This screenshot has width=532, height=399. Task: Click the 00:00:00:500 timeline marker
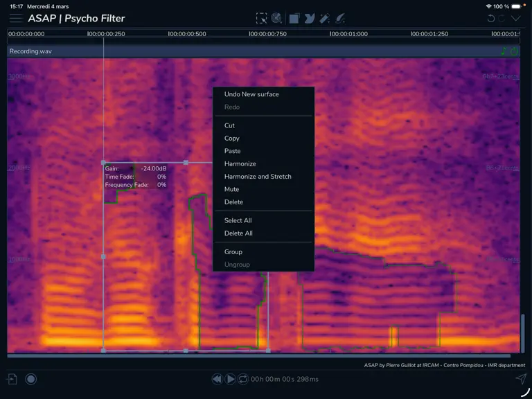[x=187, y=34]
